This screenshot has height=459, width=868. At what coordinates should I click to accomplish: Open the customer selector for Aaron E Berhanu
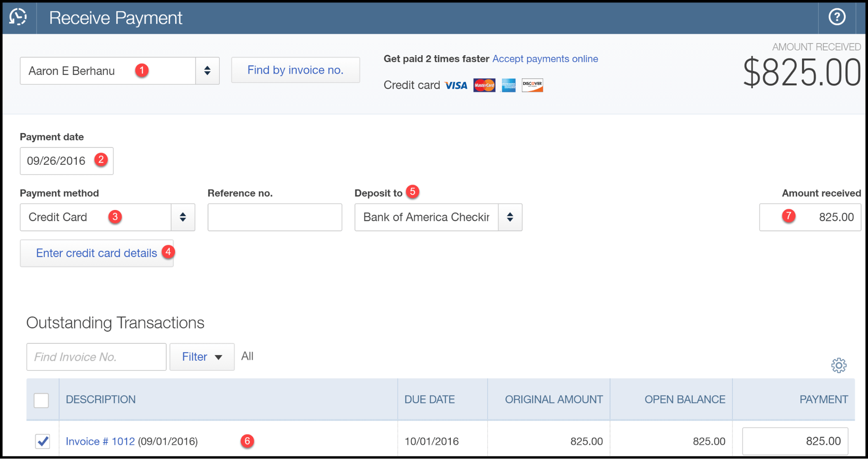[x=207, y=70]
